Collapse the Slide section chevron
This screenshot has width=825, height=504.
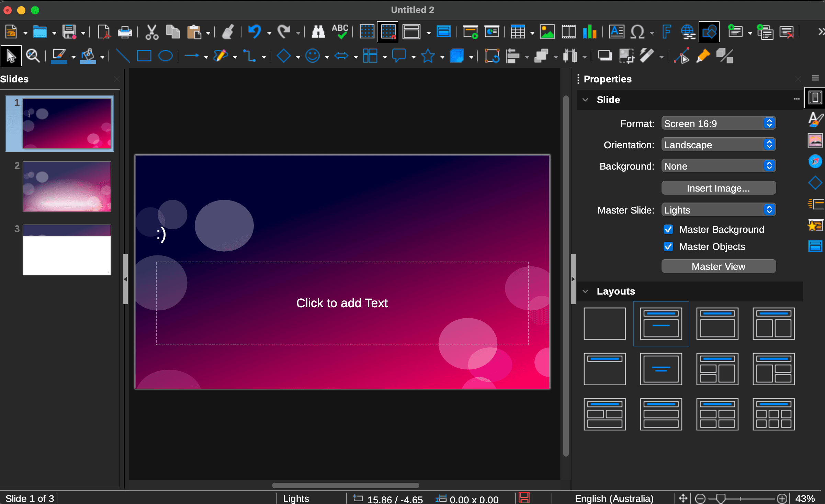point(585,100)
